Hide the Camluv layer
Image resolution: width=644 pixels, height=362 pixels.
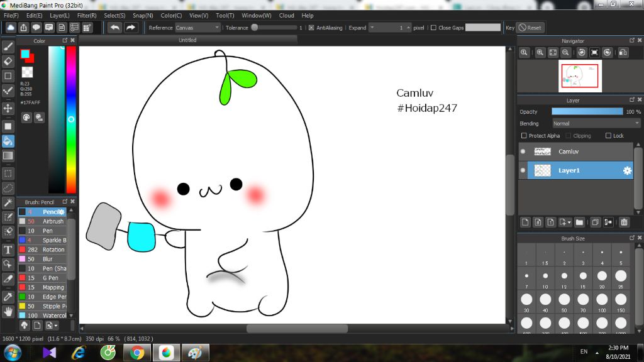click(523, 151)
